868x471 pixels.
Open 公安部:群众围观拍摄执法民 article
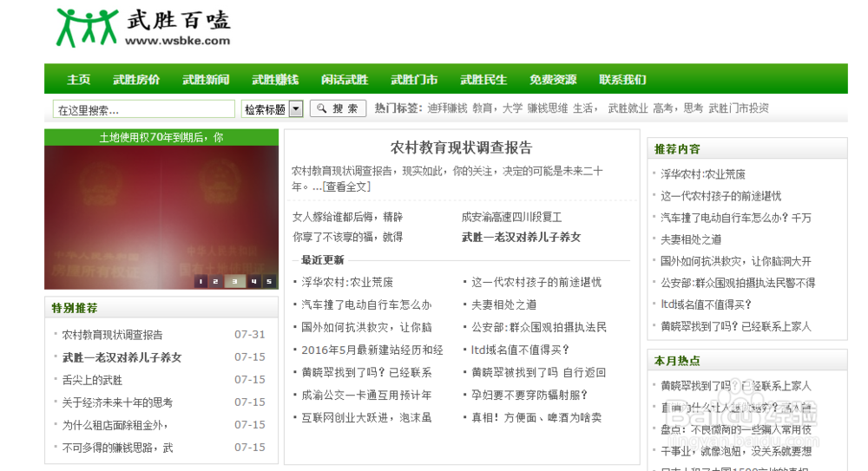tap(539, 328)
